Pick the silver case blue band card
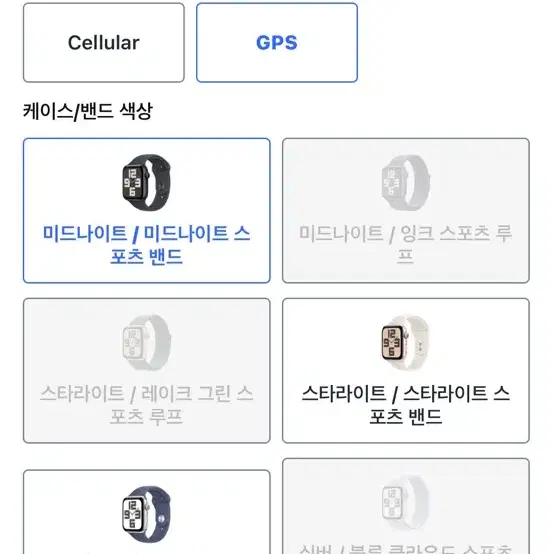 (x=147, y=512)
